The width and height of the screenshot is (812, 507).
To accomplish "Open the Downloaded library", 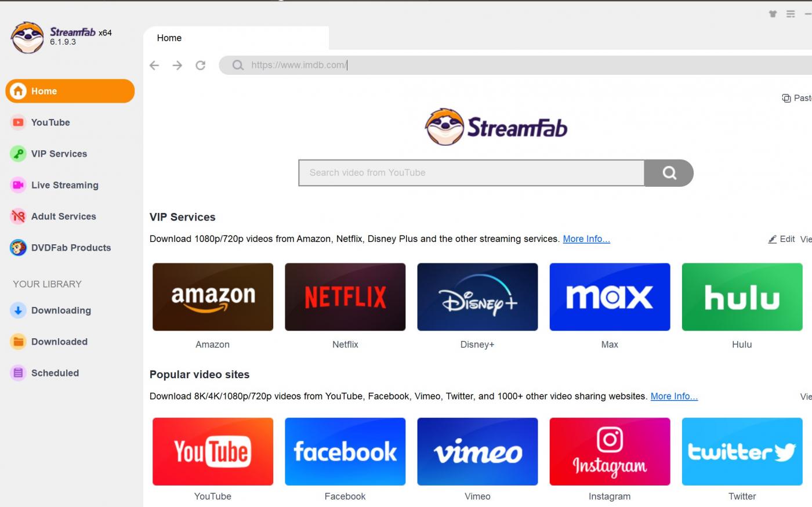I will (x=60, y=342).
